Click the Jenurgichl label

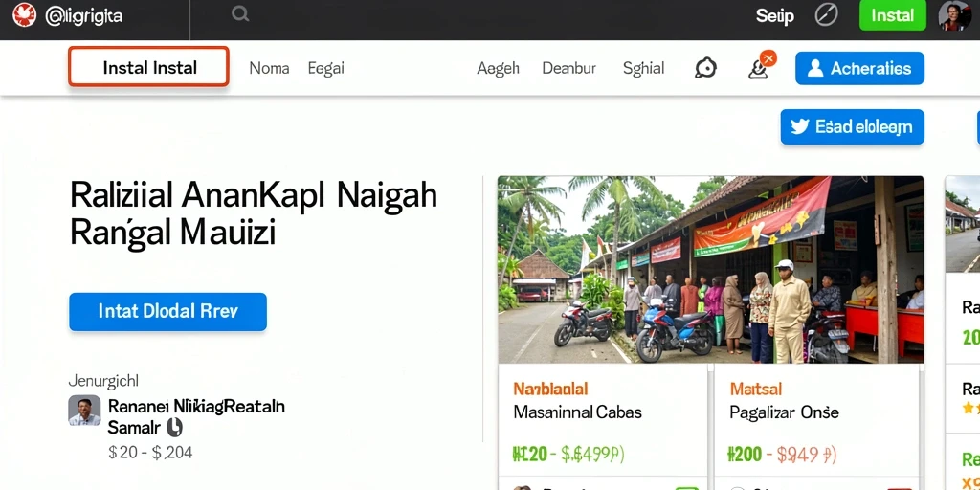[103, 380]
